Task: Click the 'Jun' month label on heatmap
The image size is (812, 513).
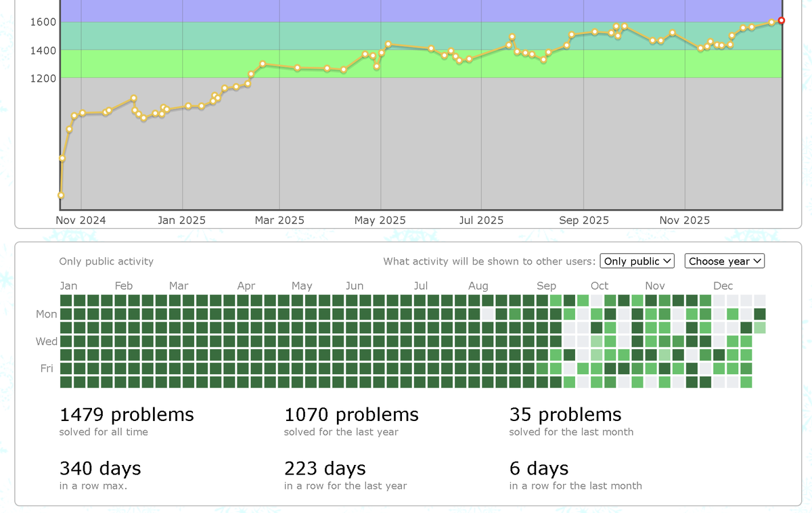Action: (355, 286)
